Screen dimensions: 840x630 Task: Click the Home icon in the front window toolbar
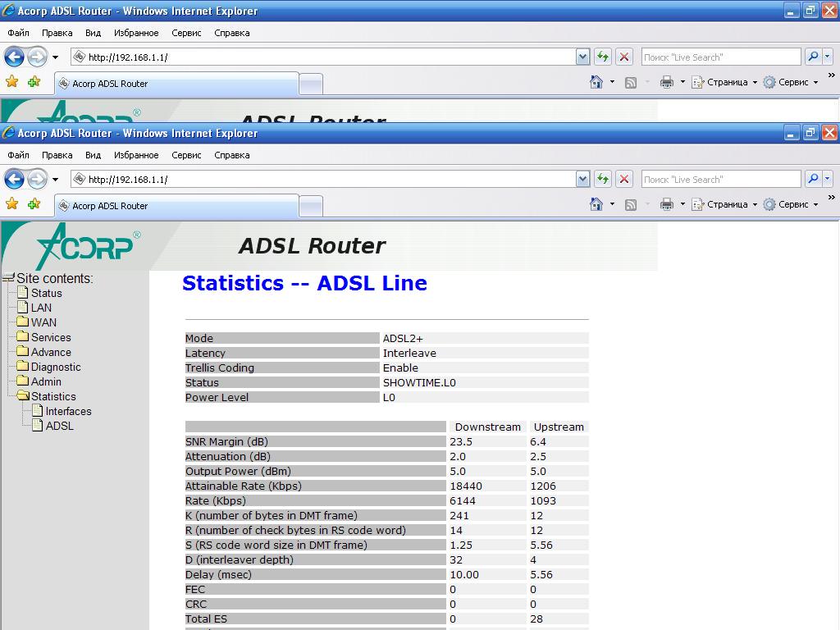pyautogui.click(x=596, y=204)
